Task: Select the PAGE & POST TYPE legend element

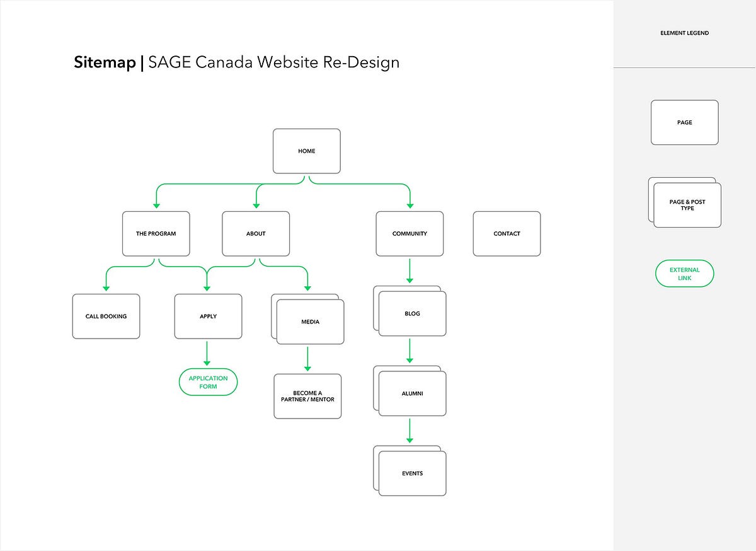Action: click(x=685, y=202)
